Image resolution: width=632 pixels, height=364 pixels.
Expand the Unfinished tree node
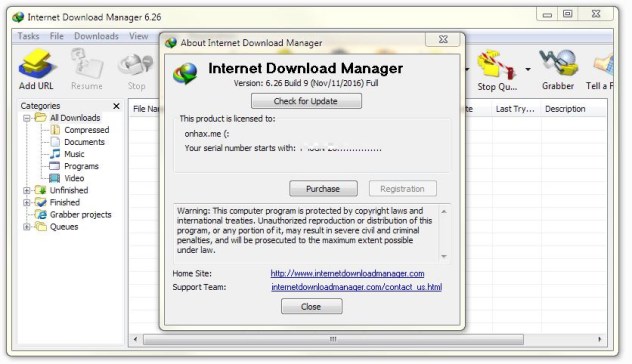point(27,190)
